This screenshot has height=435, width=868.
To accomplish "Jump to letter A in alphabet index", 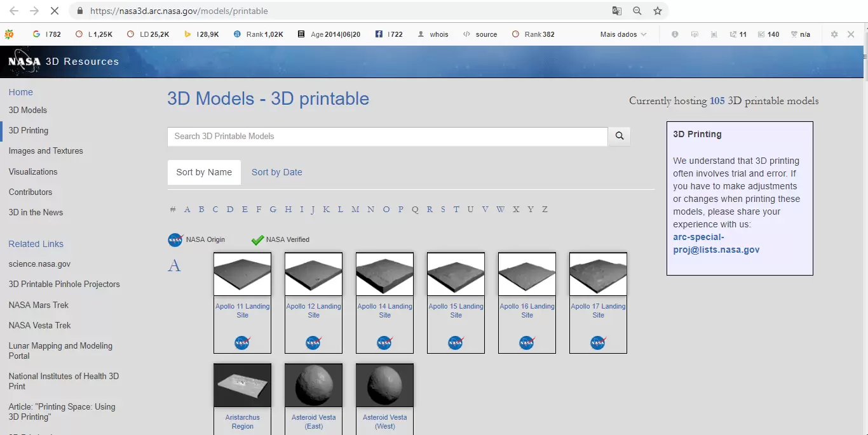I will pos(187,209).
